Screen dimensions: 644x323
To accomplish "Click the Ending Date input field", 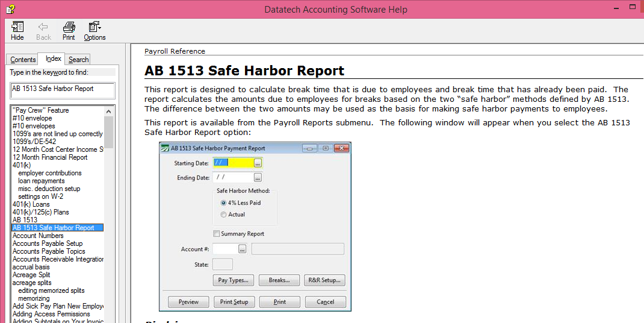I will point(233,178).
